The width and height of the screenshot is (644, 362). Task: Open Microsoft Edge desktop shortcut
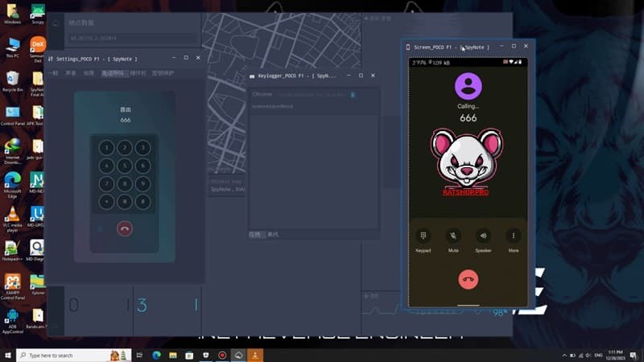click(12, 181)
